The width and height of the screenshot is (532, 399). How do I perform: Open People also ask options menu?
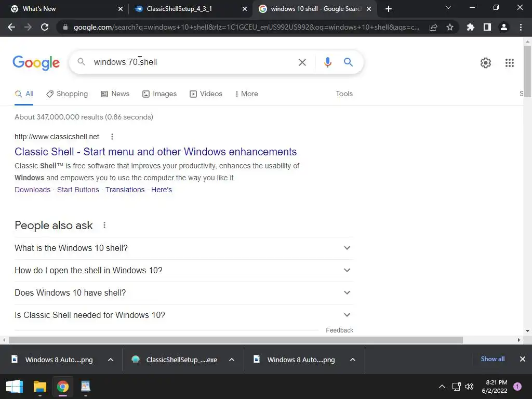click(104, 225)
